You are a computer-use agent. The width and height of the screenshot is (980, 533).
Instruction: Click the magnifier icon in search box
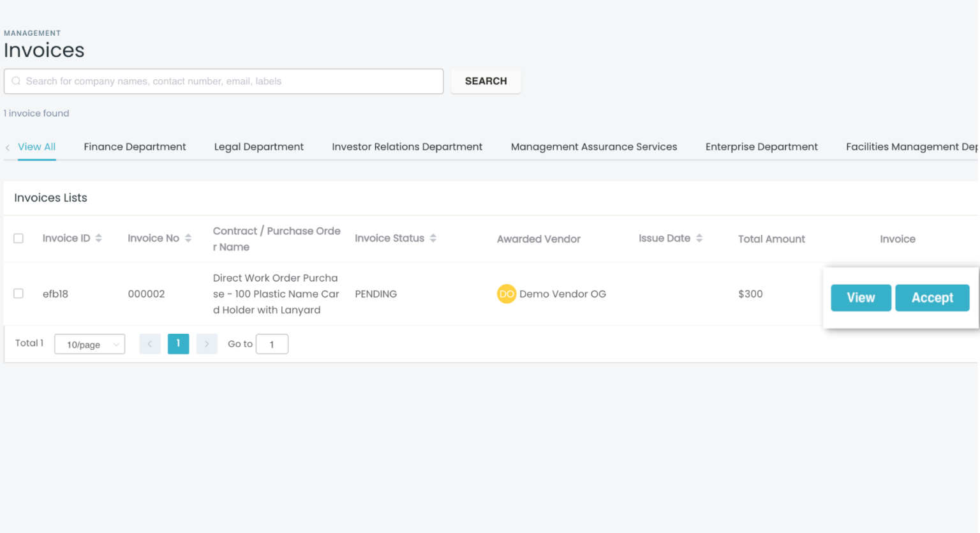(16, 81)
